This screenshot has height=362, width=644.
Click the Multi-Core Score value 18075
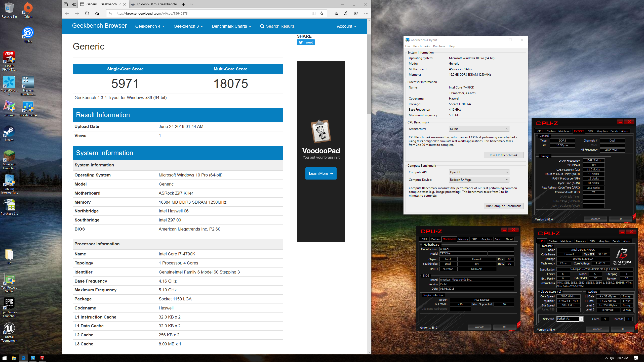point(230,83)
